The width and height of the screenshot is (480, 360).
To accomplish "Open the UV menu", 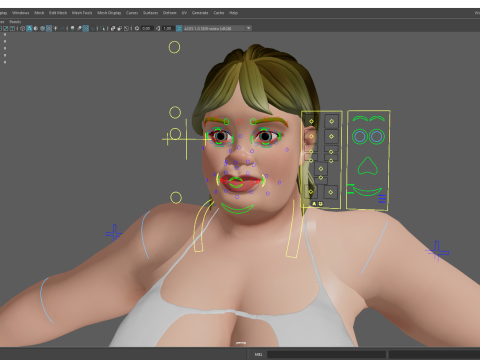I will pyautogui.click(x=184, y=13).
